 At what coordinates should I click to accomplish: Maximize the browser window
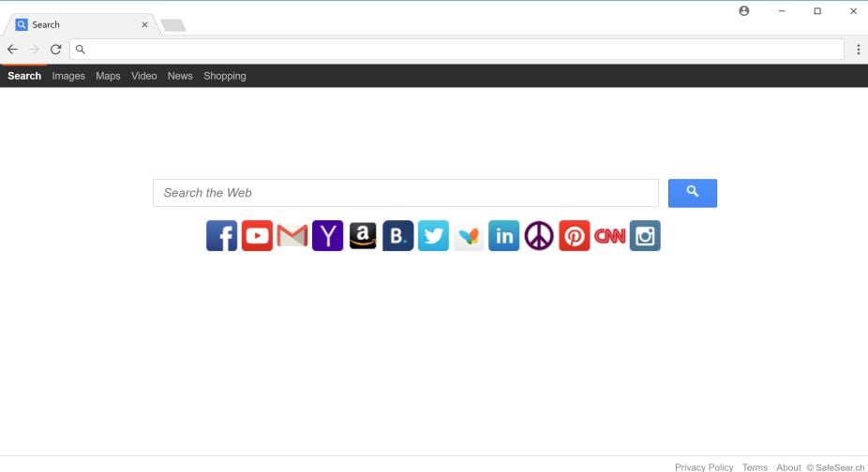tap(817, 11)
